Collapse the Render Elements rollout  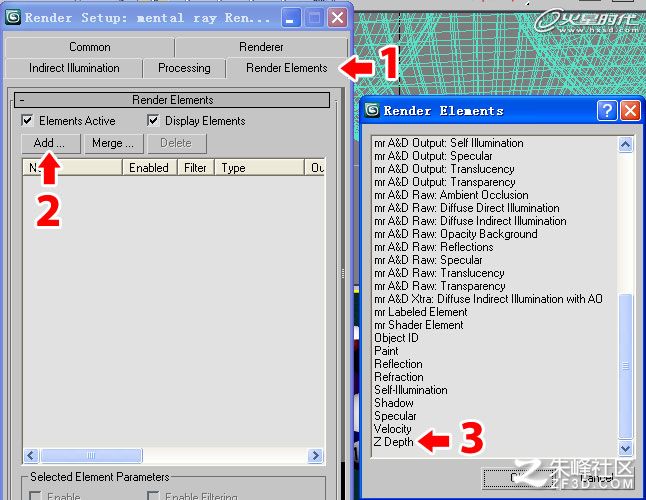[x=172, y=100]
